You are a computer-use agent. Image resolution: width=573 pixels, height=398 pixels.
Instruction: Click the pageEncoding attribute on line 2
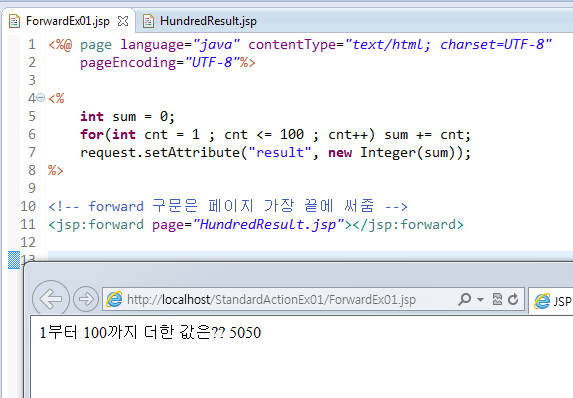point(160,62)
